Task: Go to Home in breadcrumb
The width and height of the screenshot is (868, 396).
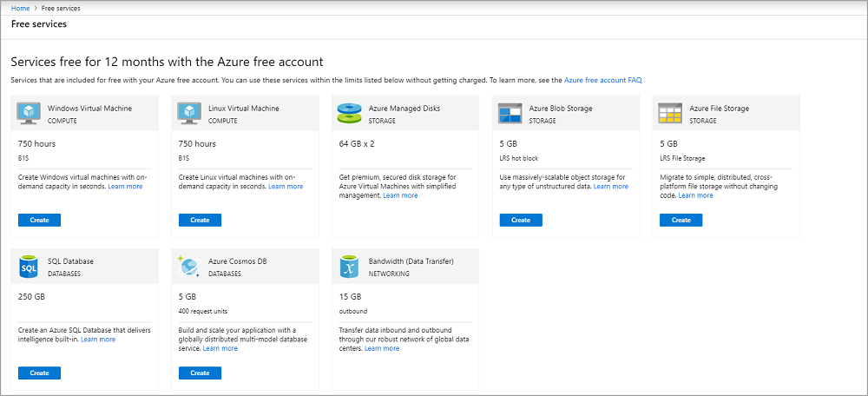Action: click(x=20, y=9)
